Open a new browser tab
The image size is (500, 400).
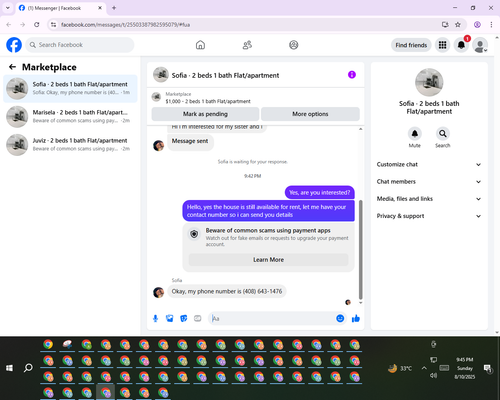114,8
